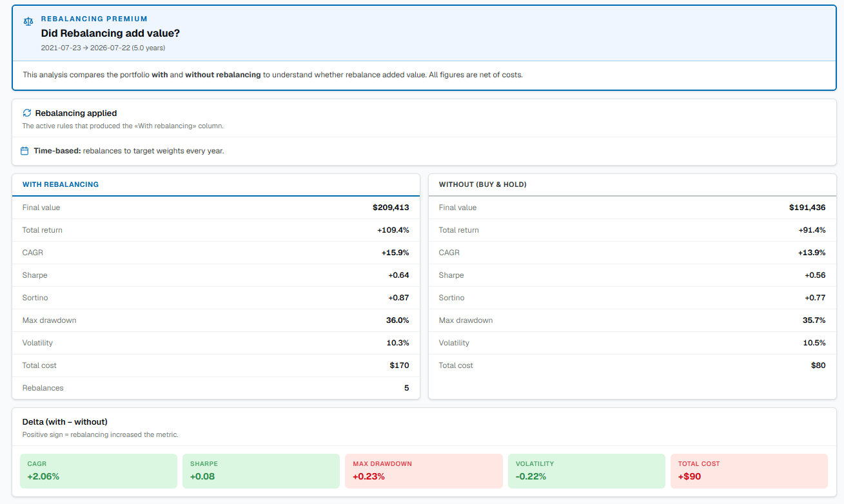This screenshot has width=844, height=504.
Task: Click the Delta (with – without) heading
Action: (x=65, y=422)
